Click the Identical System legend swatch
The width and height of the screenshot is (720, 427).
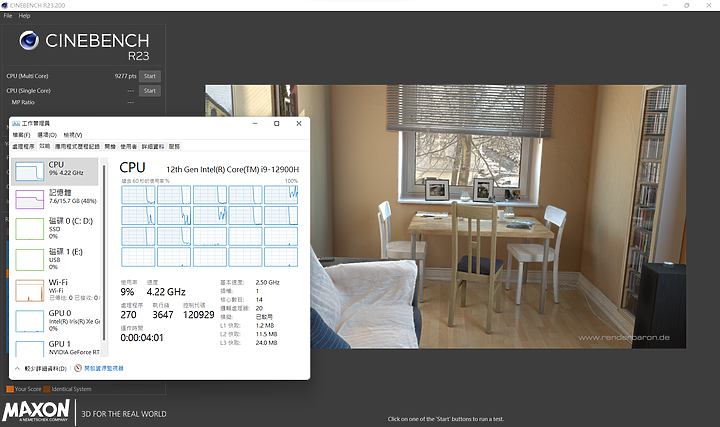46,389
